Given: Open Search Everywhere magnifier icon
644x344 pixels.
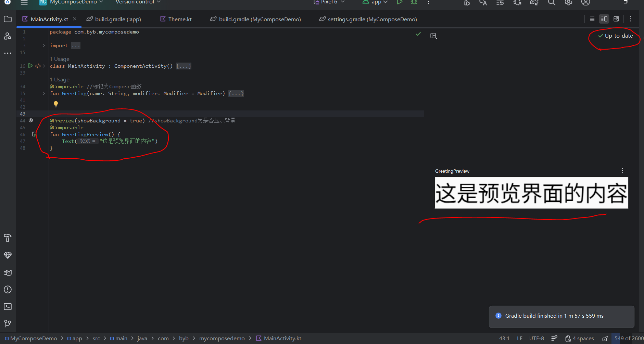Looking at the screenshot, I should pyautogui.click(x=551, y=2).
